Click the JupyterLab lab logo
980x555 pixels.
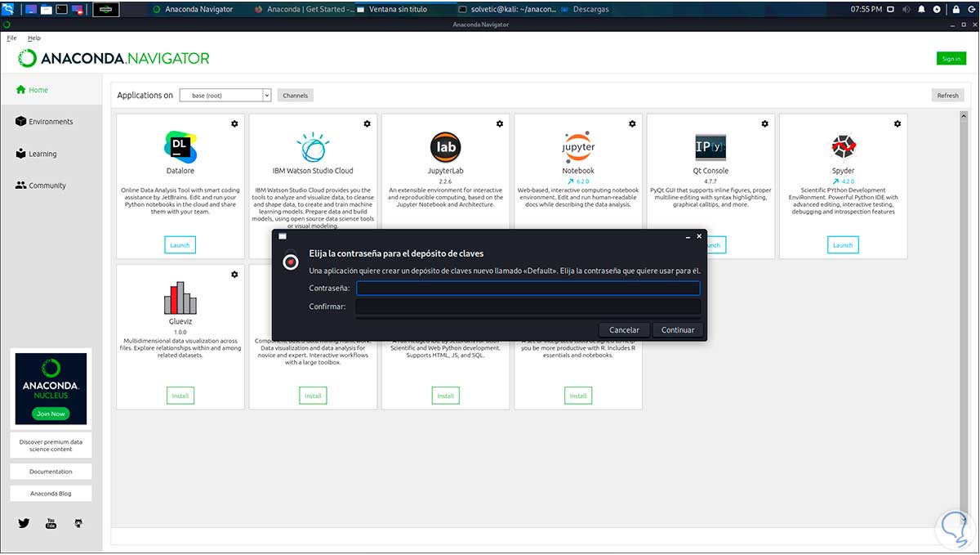coord(445,147)
